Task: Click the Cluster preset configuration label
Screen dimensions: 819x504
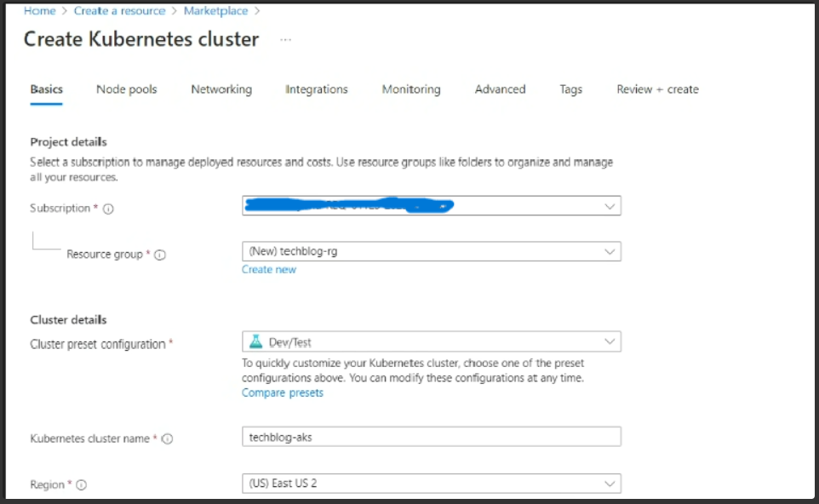Action: 98,344
